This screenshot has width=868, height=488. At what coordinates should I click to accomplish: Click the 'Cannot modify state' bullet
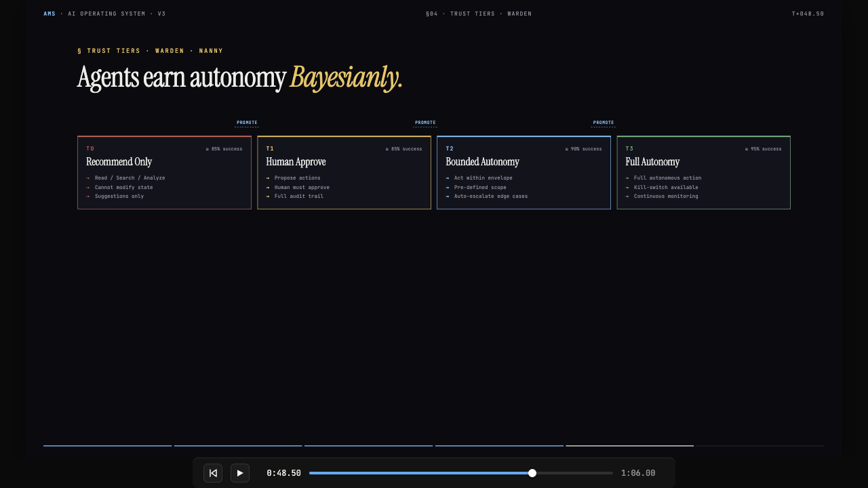pyautogui.click(x=123, y=187)
